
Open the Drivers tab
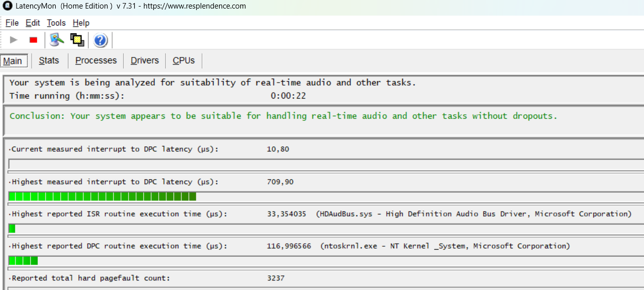(x=144, y=60)
